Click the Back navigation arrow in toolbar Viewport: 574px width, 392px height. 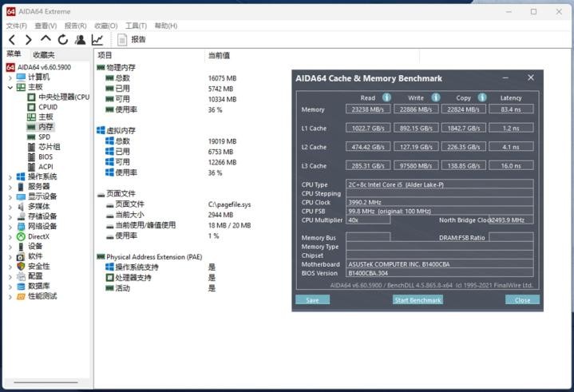(x=12, y=40)
